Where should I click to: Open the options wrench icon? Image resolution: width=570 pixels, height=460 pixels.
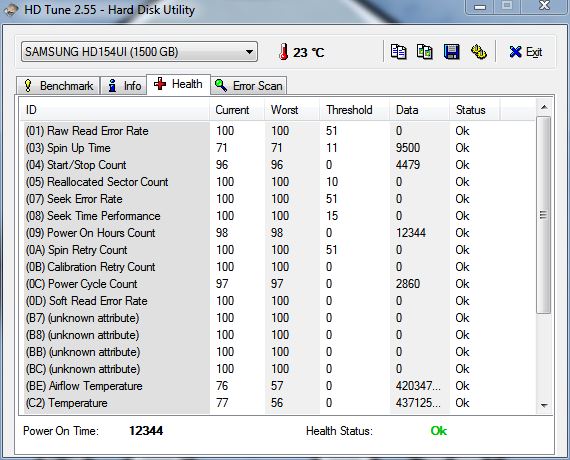(x=479, y=52)
